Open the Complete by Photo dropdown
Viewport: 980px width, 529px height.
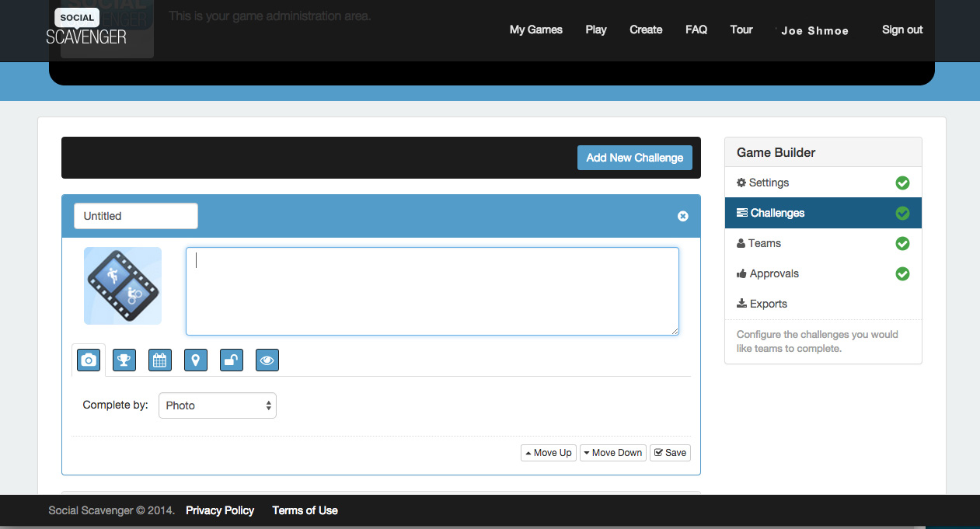point(218,405)
